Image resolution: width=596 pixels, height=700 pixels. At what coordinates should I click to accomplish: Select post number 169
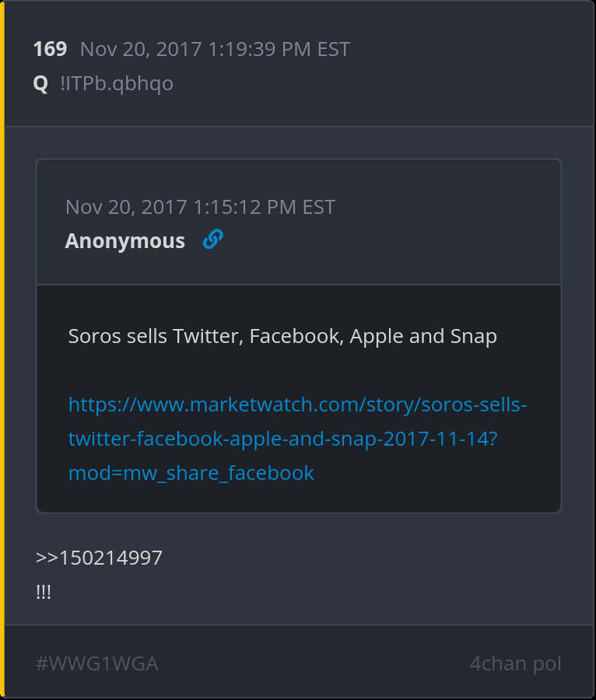(x=50, y=49)
